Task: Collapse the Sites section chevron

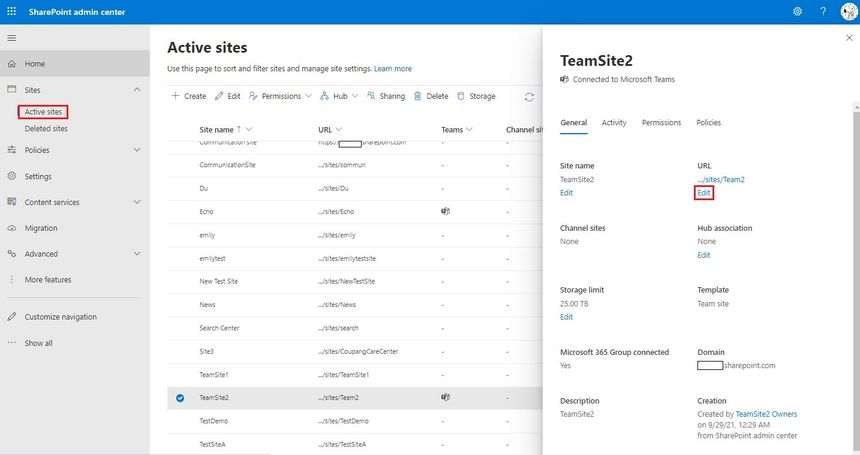Action: click(x=137, y=89)
